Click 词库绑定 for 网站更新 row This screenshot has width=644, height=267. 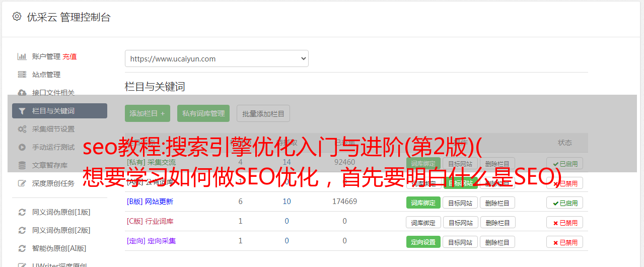[x=423, y=203]
